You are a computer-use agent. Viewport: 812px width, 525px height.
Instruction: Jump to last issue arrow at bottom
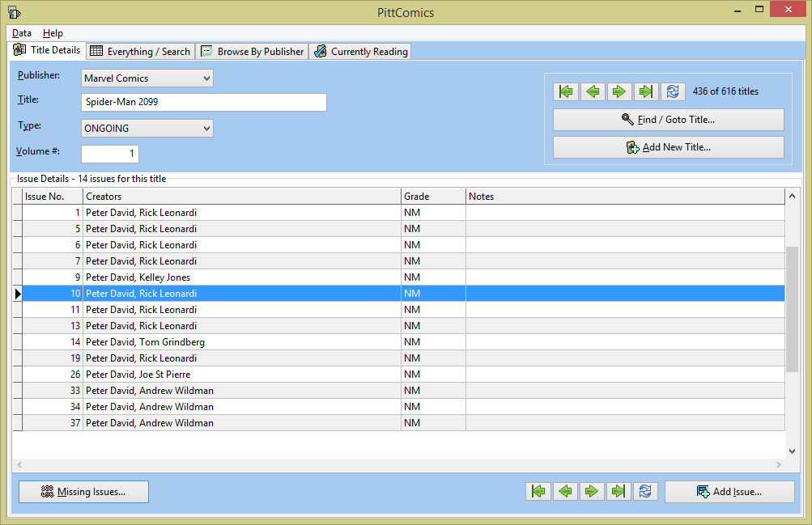tap(619, 491)
